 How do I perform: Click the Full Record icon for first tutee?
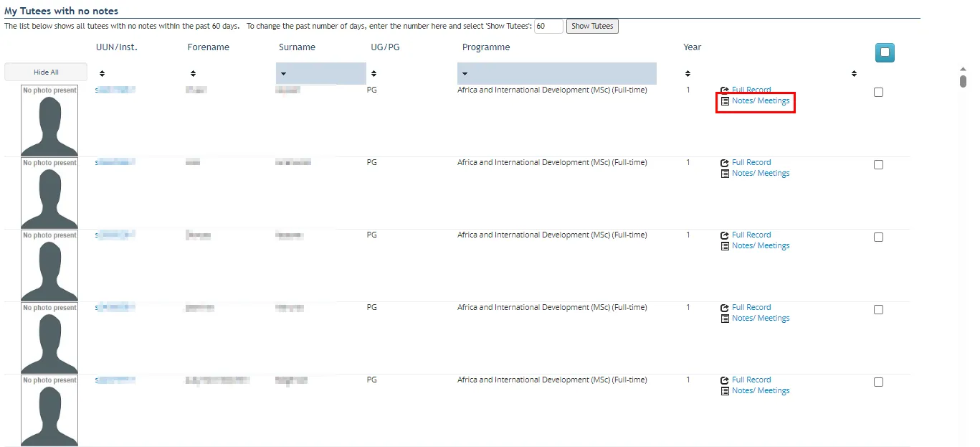[x=725, y=90]
